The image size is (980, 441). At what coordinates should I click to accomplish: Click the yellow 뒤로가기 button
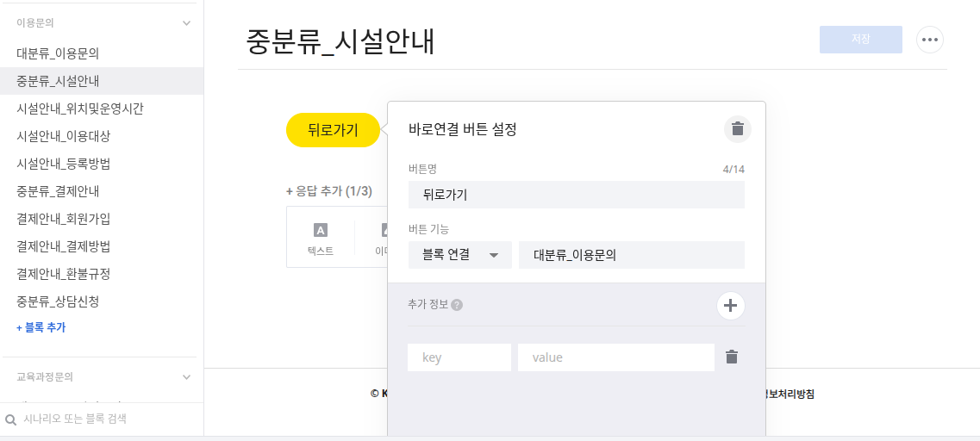coord(333,130)
